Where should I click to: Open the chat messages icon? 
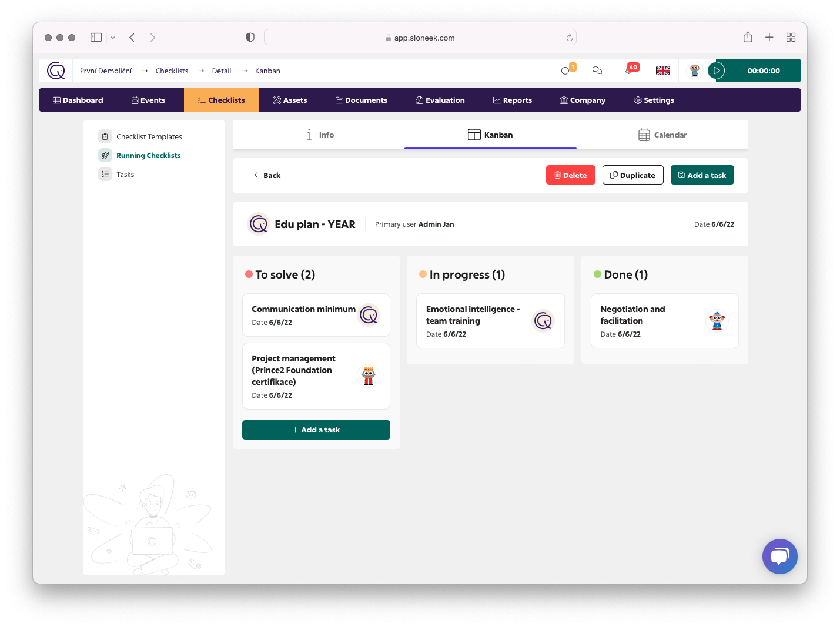(597, 71)
